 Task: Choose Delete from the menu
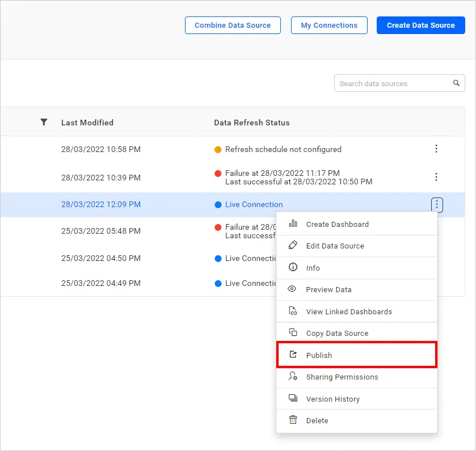click(x=357, y=421)
